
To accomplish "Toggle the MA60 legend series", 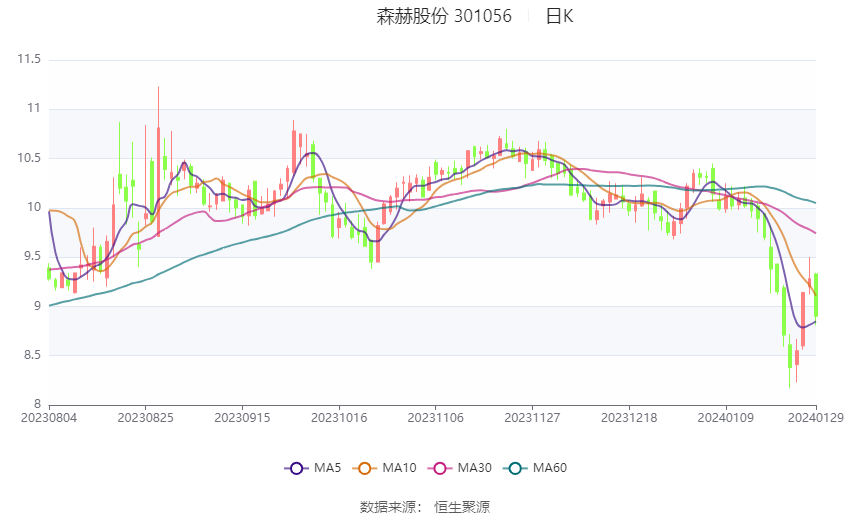I will click(x=535, y=468).
